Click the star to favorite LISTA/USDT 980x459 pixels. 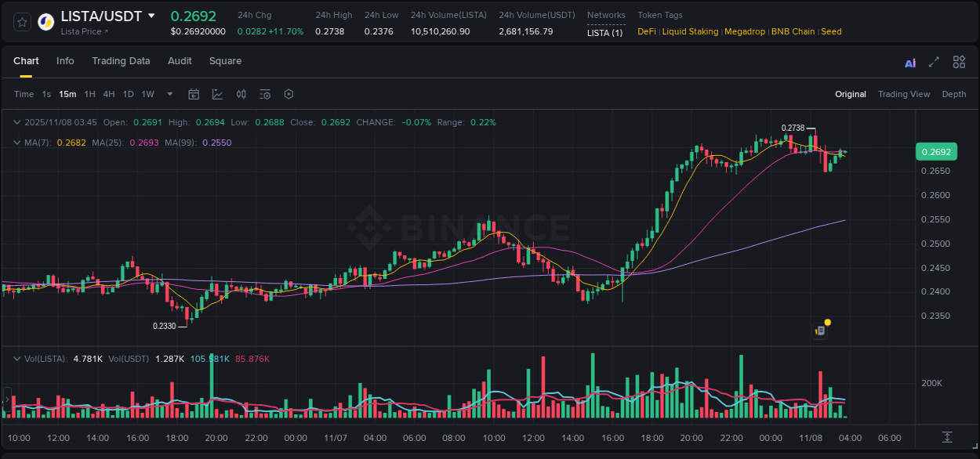click(21, 21)
